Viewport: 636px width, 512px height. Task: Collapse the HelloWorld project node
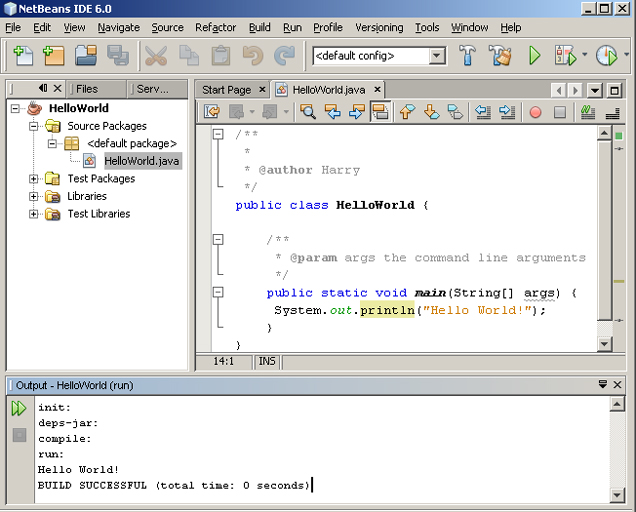click(x=15, y=108)
